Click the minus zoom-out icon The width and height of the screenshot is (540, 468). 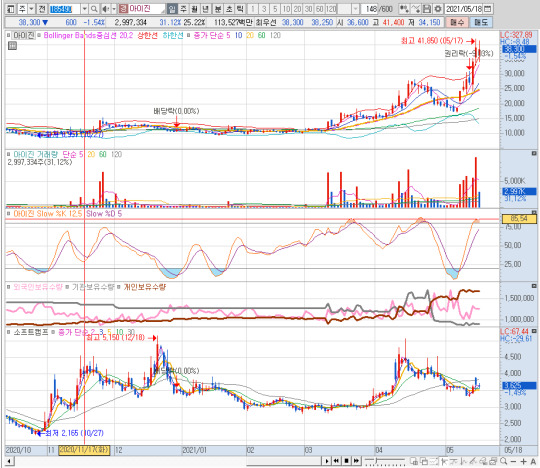[x=513, y=461]
